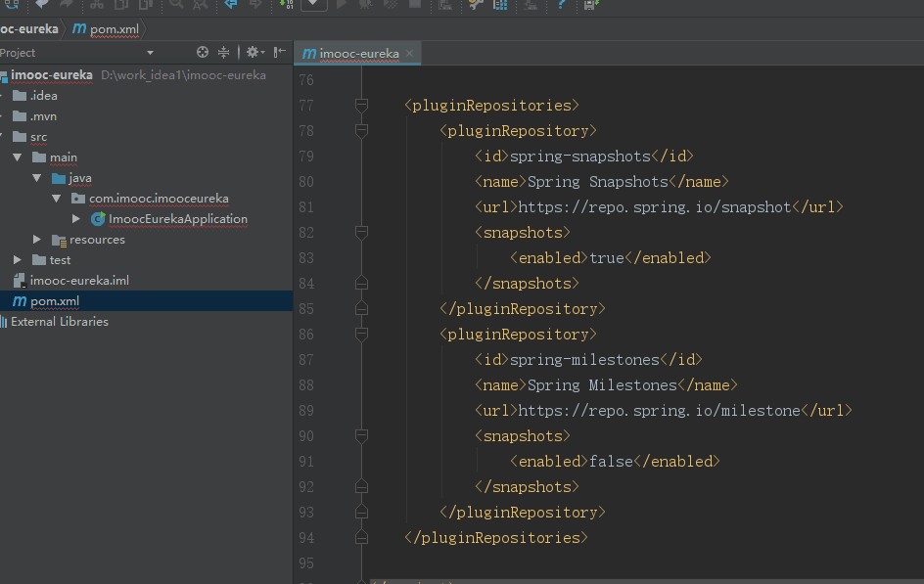This screenshot has height=584, width=924.
Task: Select imooc-eureka.iml file in tree
Action: point(79,281)
